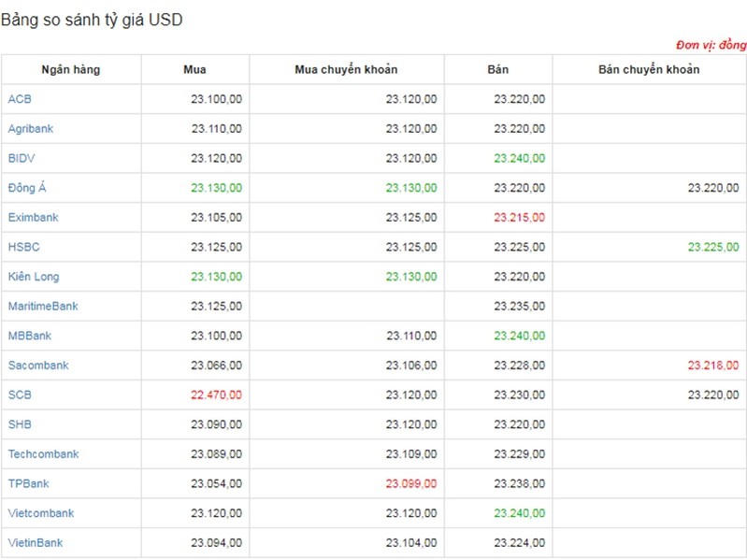747x560 pixels.
Task: Click the TPBank link
Action: point(29,484)
